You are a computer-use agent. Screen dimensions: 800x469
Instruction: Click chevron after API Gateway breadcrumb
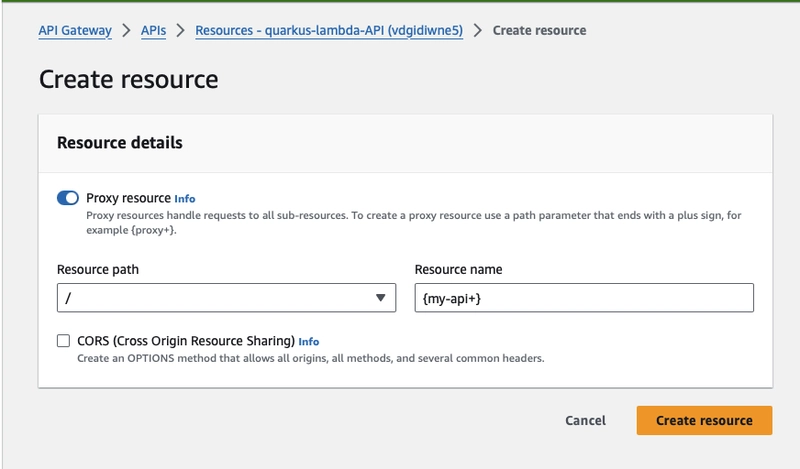point(127,31)
